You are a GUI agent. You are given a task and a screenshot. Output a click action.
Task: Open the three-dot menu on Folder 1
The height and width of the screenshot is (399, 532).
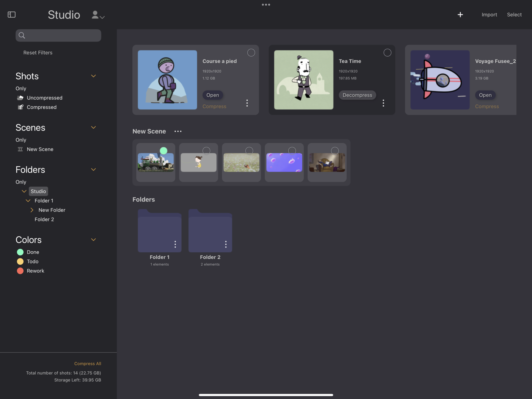[175, 244]
